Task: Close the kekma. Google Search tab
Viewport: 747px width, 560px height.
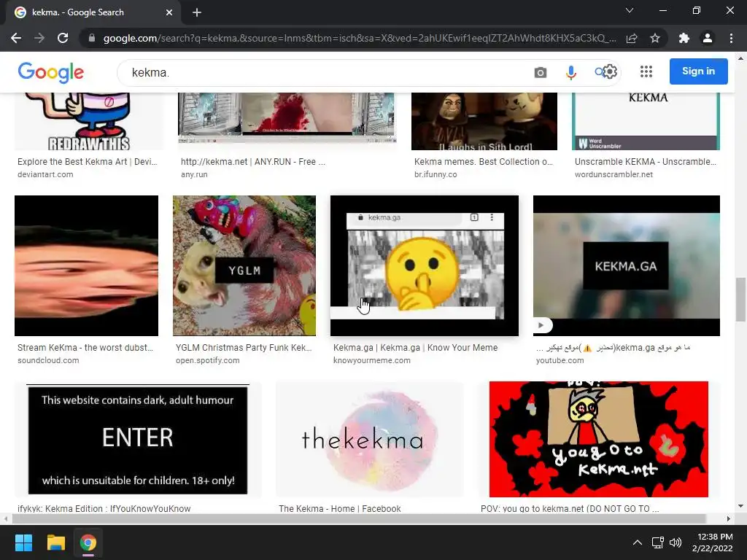Action: click(x=169, y=12)
